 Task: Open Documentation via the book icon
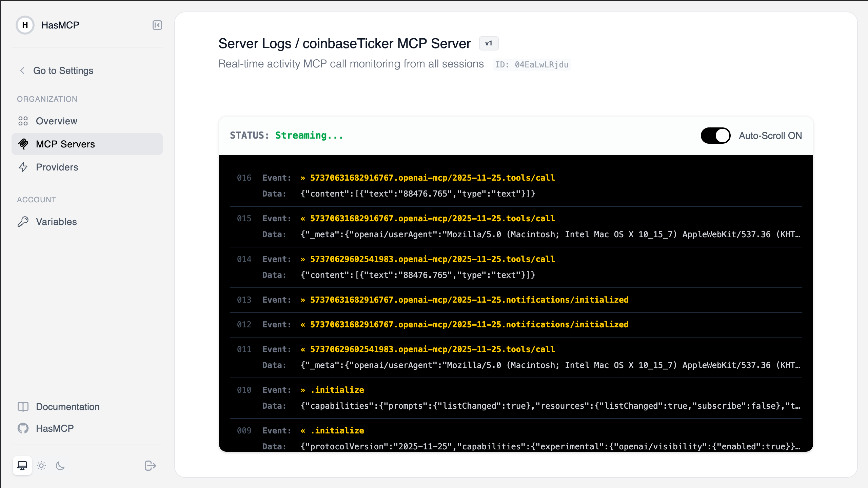pos(23,407)
